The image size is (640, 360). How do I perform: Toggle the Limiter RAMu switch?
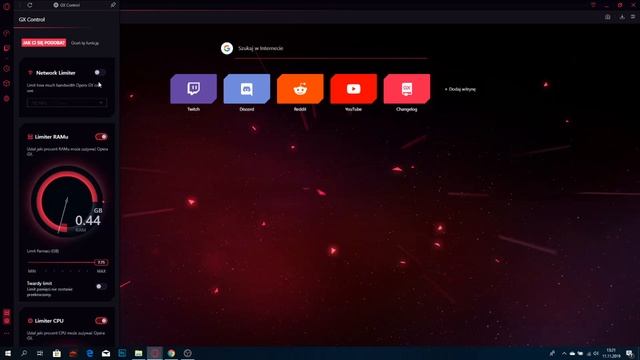[101, 137]
